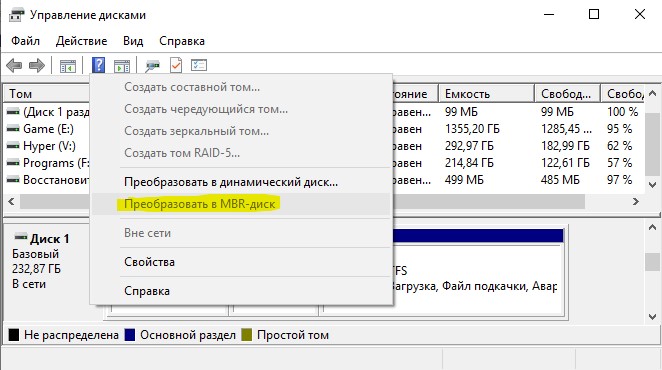Click disabled Создать чередующийся том entry
This screenshot has height=370, width=662.
click(241, 109)
